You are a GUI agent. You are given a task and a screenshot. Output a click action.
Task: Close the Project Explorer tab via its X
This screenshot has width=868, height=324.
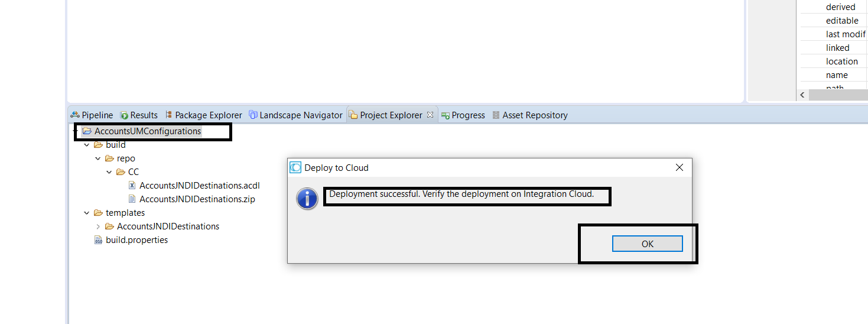[x=430, y=115]
